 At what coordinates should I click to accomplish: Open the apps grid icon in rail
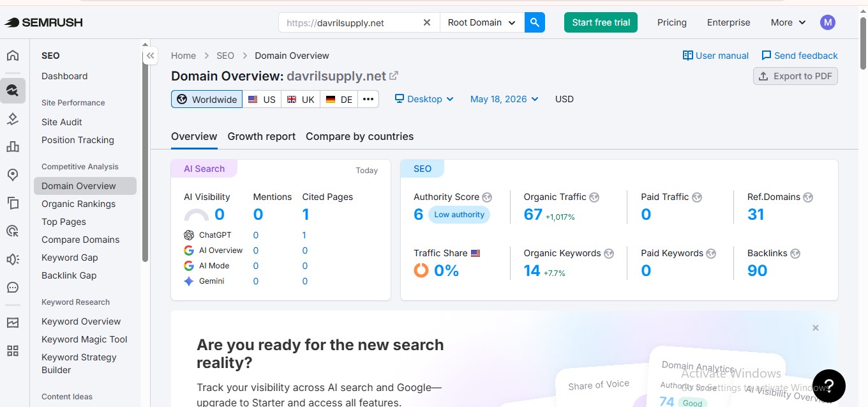pyautogui.click(x=13, y=351)
